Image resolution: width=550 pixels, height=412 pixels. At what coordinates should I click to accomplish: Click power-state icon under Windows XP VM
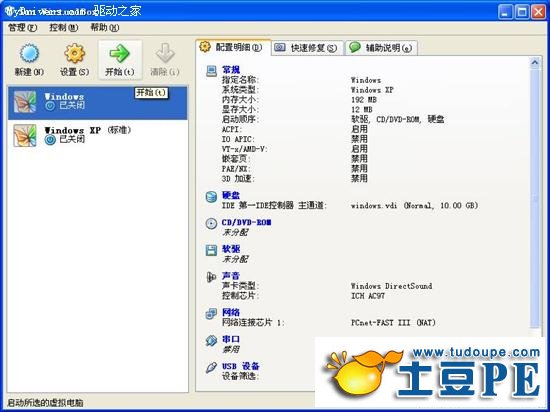[50, 140]
